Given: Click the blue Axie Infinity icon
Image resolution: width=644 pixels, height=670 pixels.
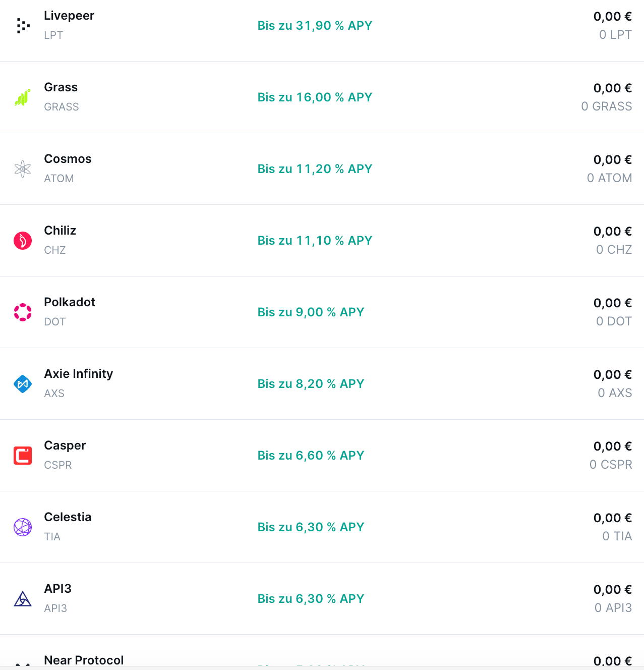Looking at the screenshot, I should pos(23,384).
